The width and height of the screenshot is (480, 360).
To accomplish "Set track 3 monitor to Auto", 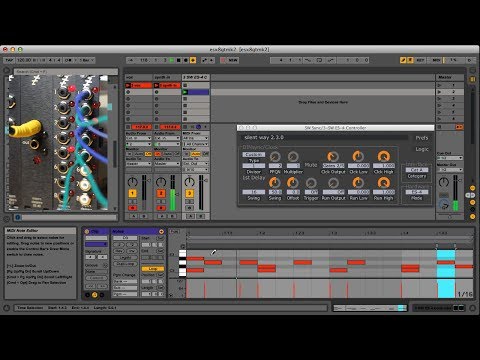I will 196,154.
